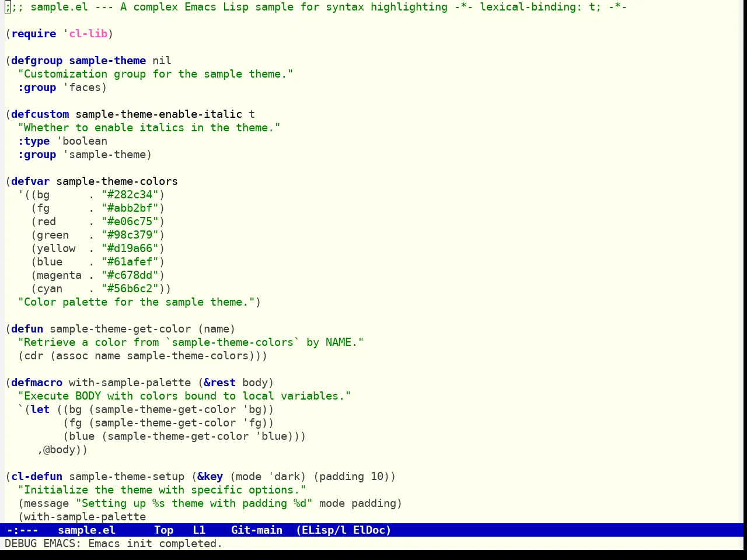Click the format string 'Setting up %s theme with padding %d'
This screenshot has height=560, width=747.
[194, 503]
